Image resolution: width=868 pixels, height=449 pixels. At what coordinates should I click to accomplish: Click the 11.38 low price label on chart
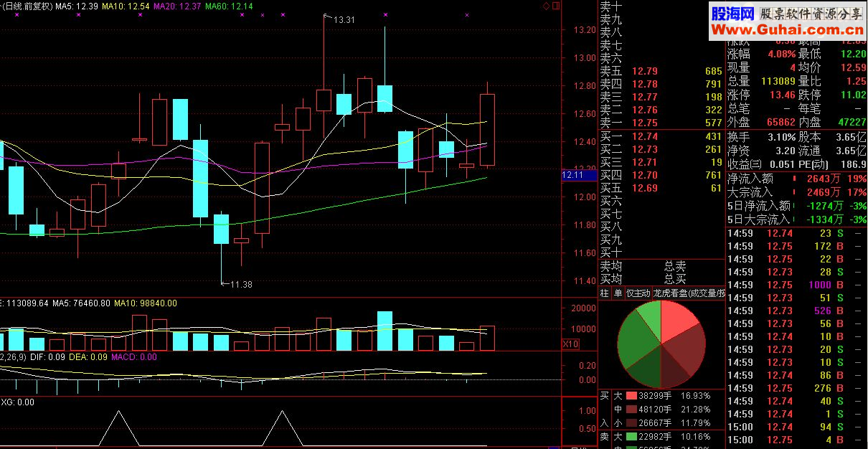coord(241,285)
